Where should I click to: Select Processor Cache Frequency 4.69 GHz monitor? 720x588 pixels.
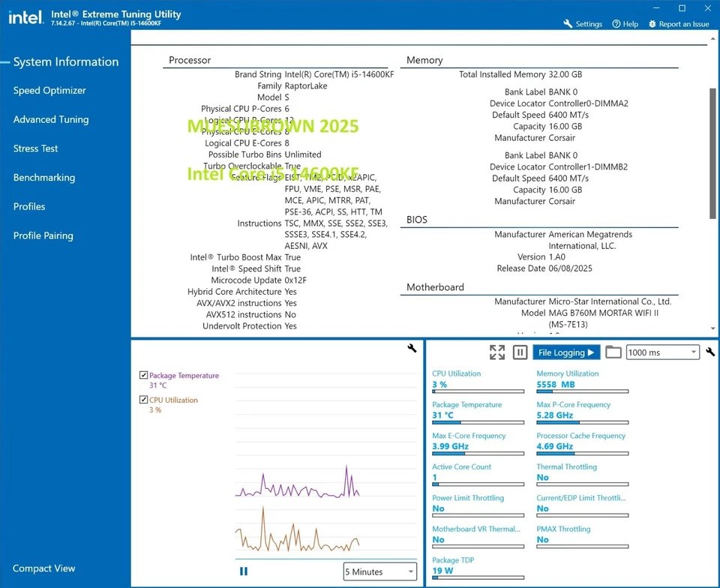(x=582, y=443)
